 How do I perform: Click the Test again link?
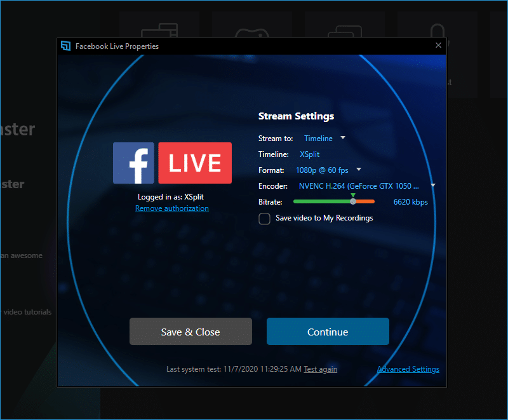pos(321,369)
